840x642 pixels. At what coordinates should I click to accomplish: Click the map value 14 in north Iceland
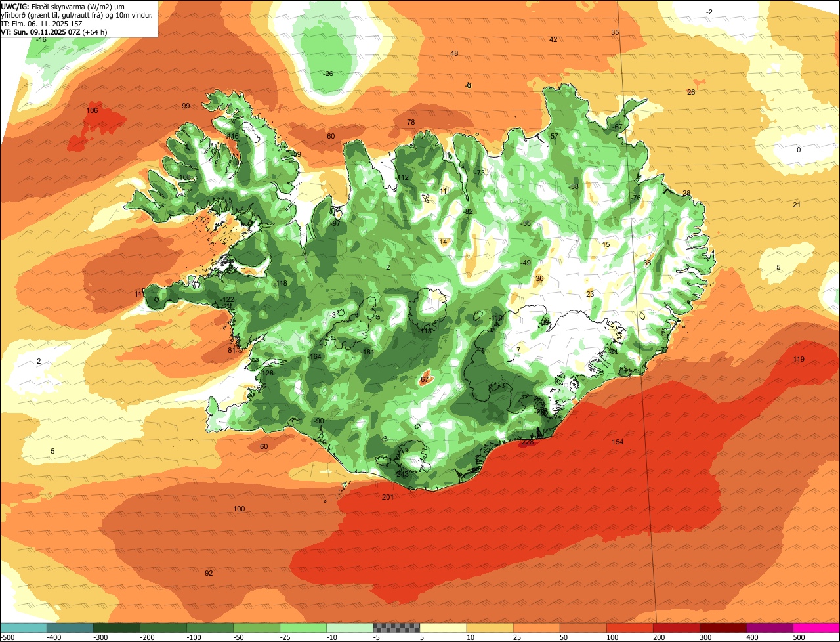tap(443, 242)
